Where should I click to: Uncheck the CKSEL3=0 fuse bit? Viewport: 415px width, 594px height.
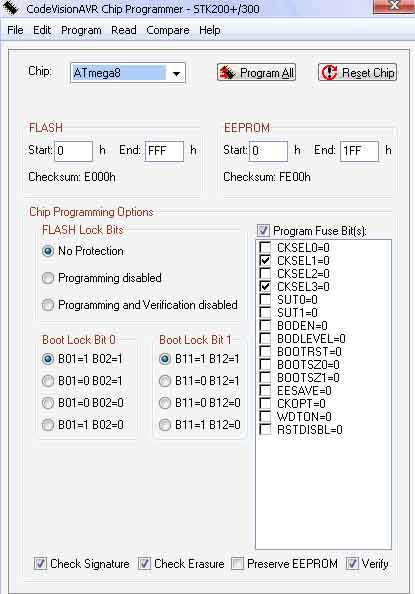[x=265, y=286]
